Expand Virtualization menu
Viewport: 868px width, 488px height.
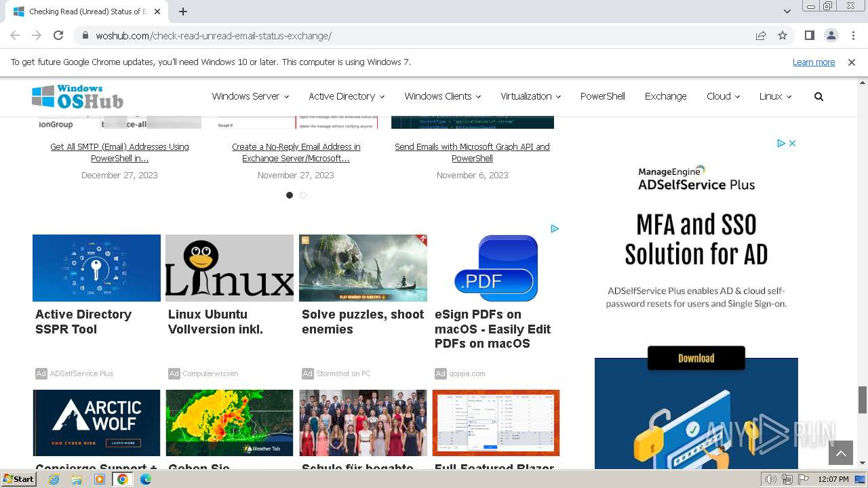(530, 96)
